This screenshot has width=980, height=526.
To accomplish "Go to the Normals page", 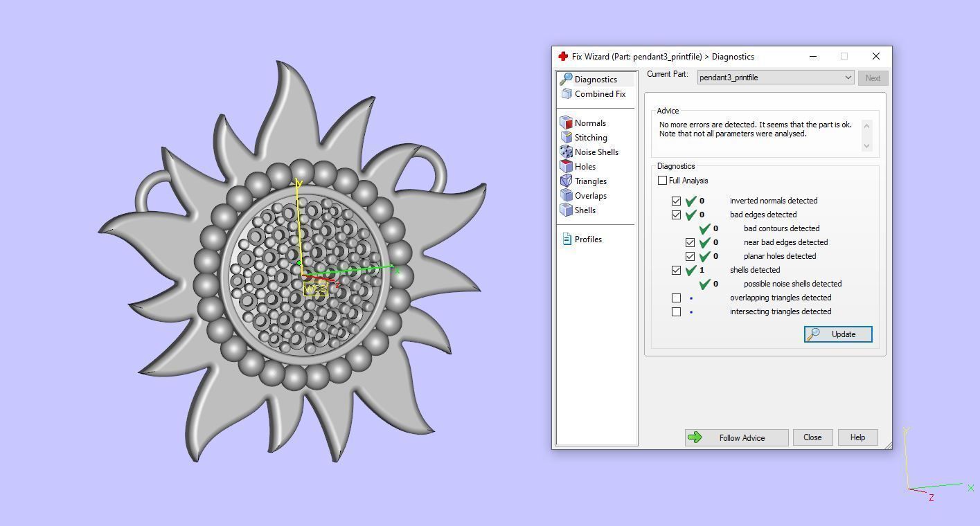I will (590, 123).
